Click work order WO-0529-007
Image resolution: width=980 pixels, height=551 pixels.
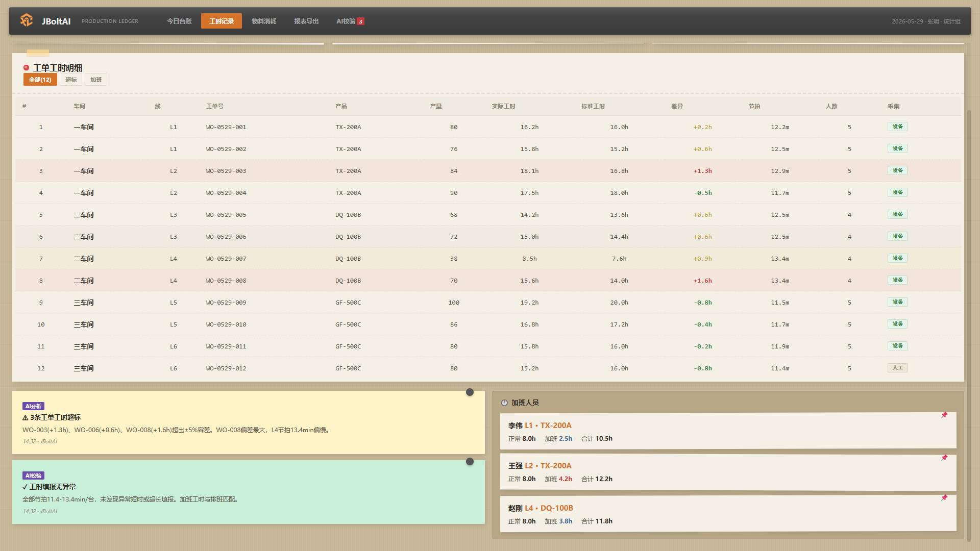pos(226,259)
